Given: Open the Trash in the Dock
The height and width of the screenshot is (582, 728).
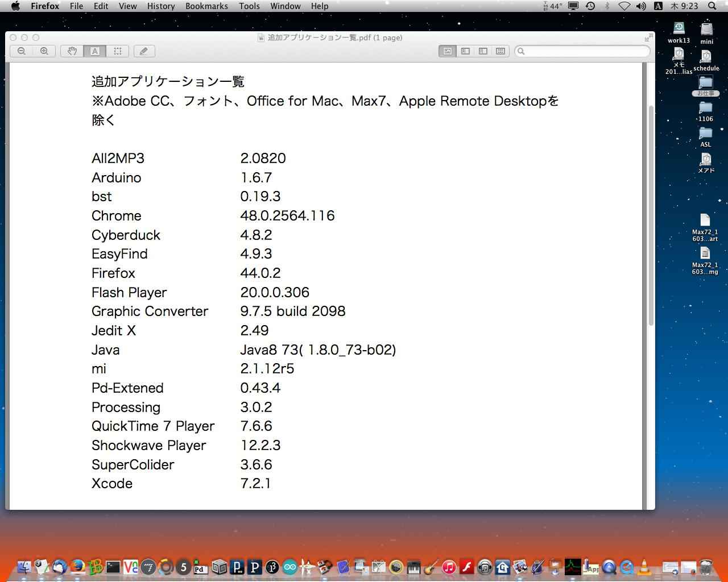Looking at the screenshot, I should tap(706, 567).
